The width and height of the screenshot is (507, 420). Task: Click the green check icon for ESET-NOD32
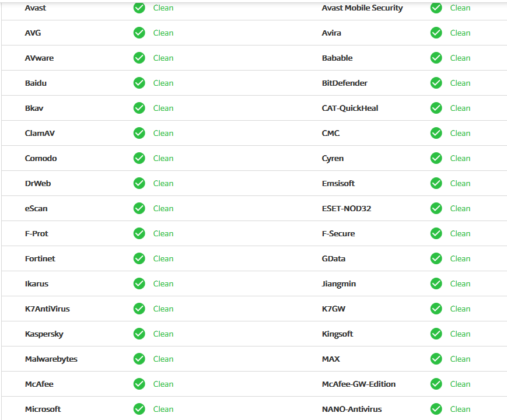[436, 208]
